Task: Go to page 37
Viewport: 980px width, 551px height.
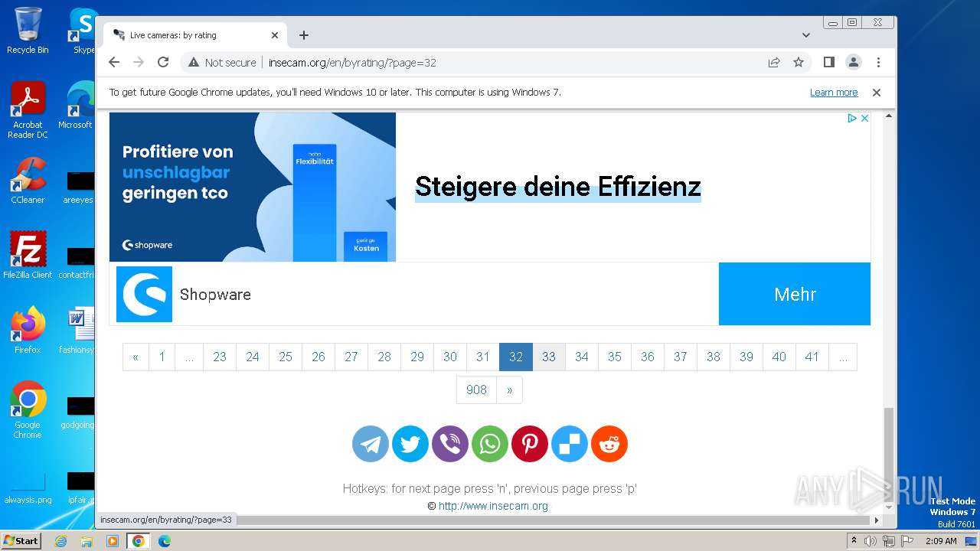Action: point(681,357)
